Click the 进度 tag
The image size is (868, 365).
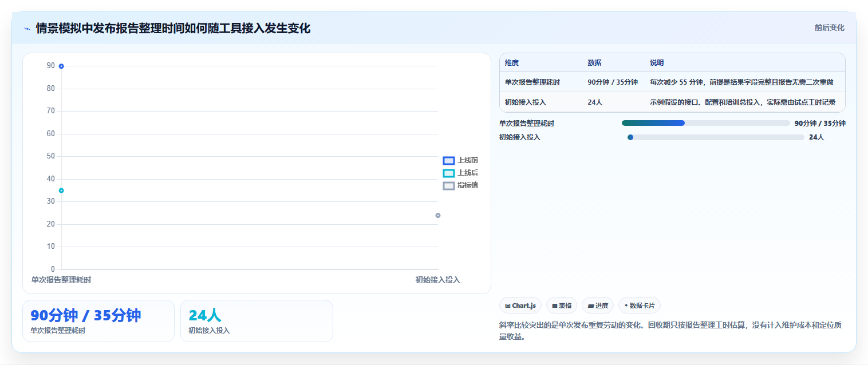pyautogui.click(x=598, y=306)
